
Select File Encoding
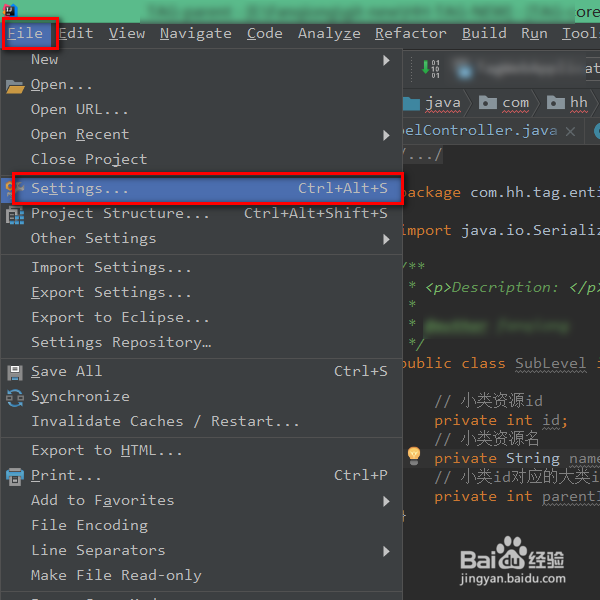pos(201,526)
